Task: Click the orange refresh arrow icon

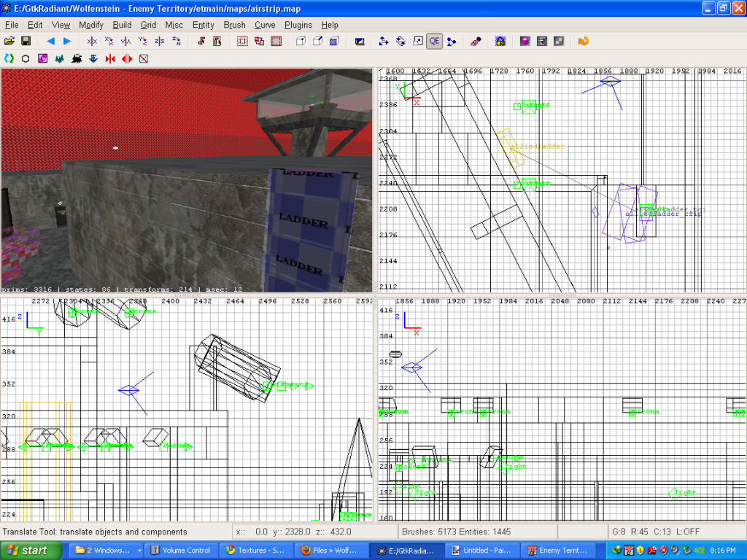Action: pyautogui.click(x=583, y=41)
